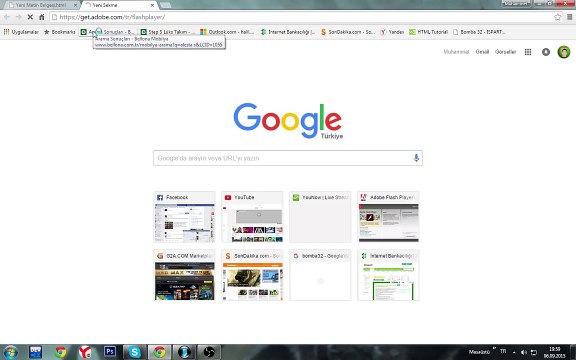Image resolution: width=576 pixels, height=360 pixels.
Task: Close the Yeni Metin Belgesi.html tab
Action: [x=75, y=5]
